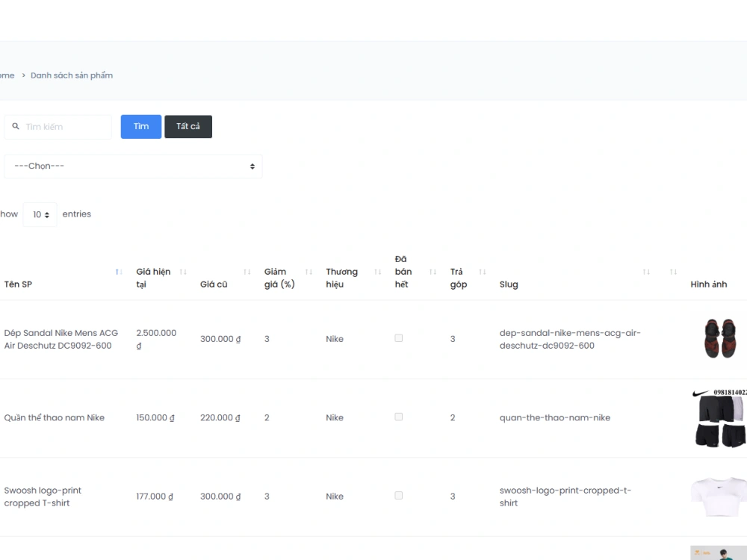747x560 pixels.
Task: Sort by Thương hiệu column arrows
Action: (378, 272)
